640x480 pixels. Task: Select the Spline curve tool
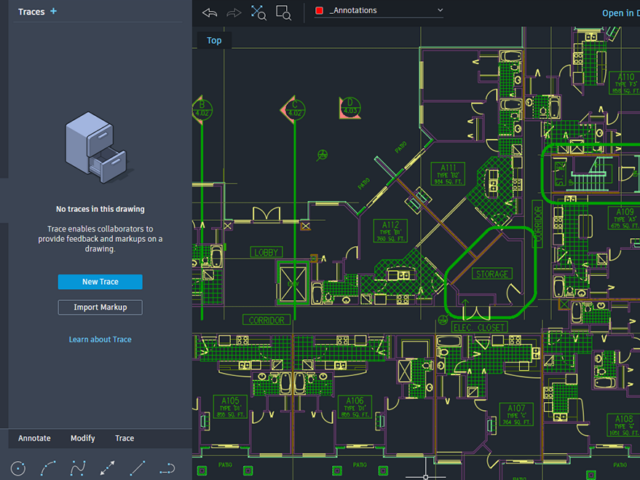pos(78,468)
